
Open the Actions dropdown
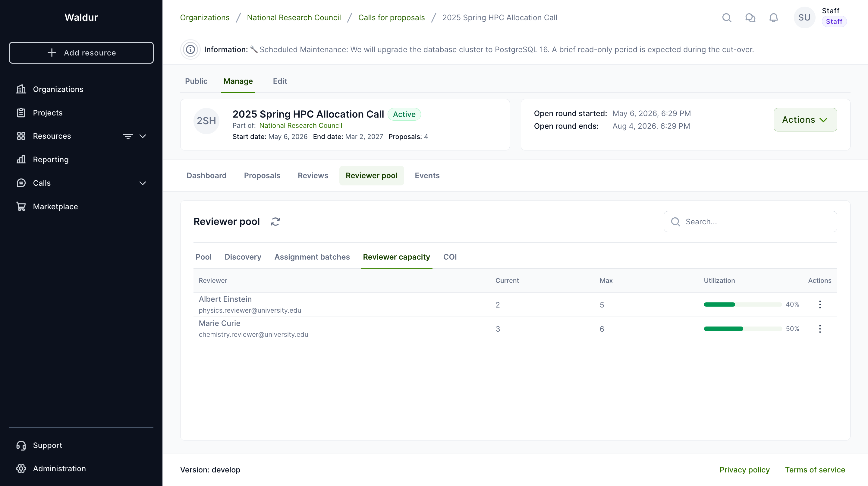[x=805, y=120]
